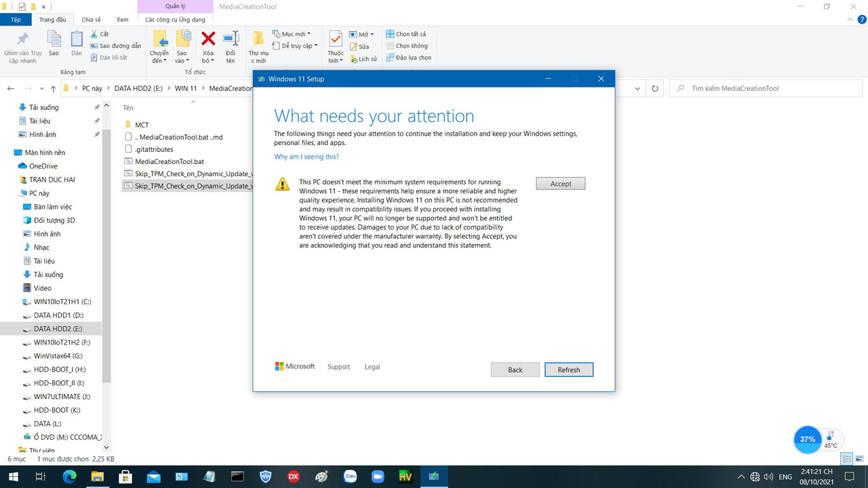Launch Microsoft Edge from the taskbar
This screenshot has height=488, width=868.
[x=69, y=476]
